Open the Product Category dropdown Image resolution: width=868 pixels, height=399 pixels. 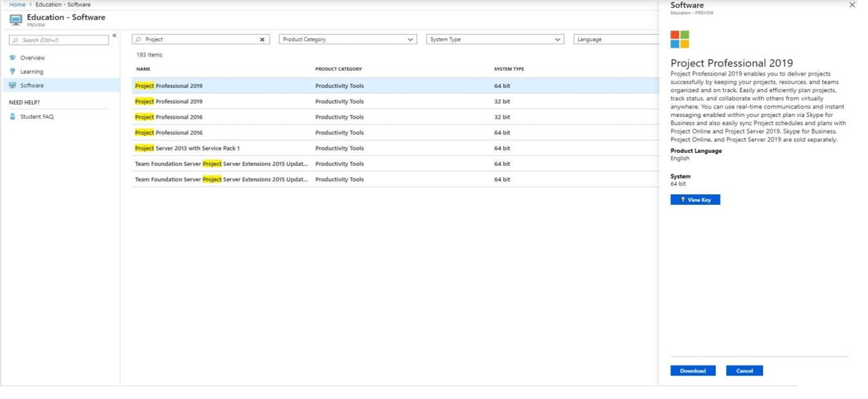pos(348,39)
